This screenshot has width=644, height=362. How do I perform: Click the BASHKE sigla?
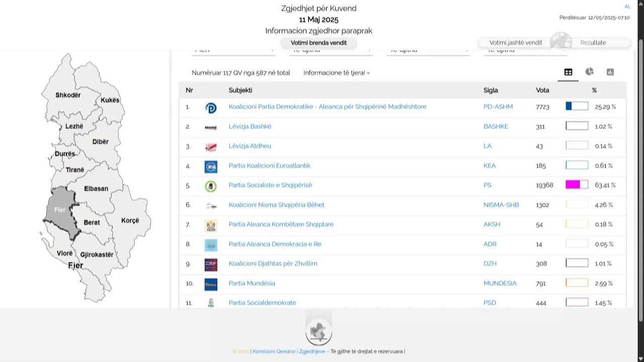point(496,126)
